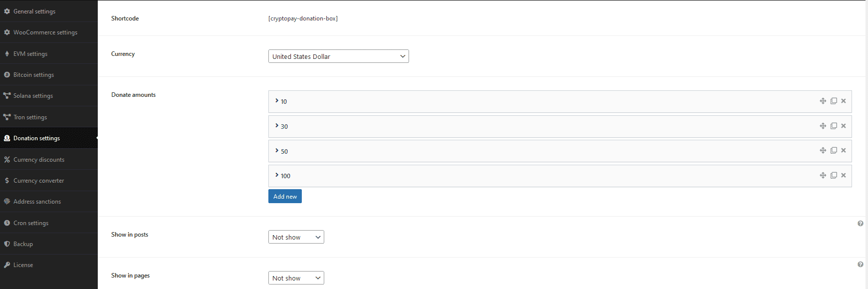Click the Address sanctions icon
The width and height of the screenshot is (868, 289).
click(x=7, y=202)
